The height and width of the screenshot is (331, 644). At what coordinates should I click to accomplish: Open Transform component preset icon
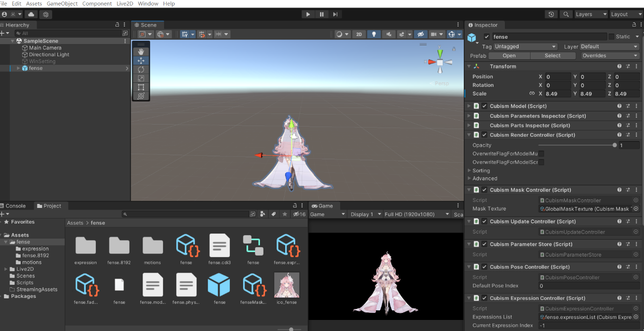tap(628, 66)
